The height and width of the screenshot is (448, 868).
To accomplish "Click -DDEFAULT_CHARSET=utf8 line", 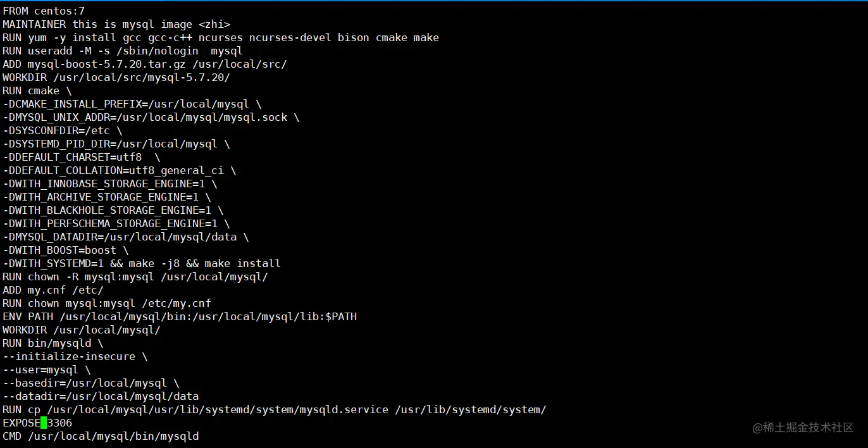I will point(82,158).
